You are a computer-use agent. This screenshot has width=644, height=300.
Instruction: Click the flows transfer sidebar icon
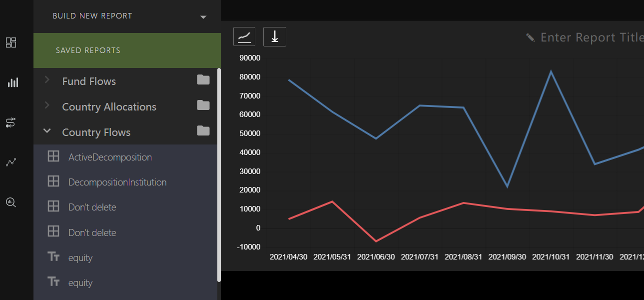click(11, 122)
